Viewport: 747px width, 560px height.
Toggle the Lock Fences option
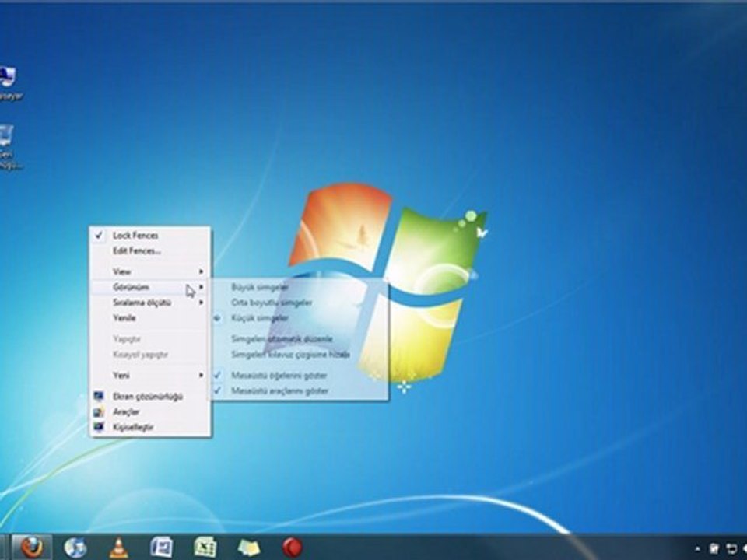[x=150, y=235]
